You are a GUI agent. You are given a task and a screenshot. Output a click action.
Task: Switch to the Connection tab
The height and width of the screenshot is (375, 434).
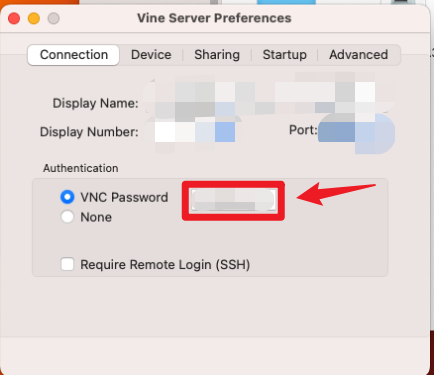click(73, 55)
